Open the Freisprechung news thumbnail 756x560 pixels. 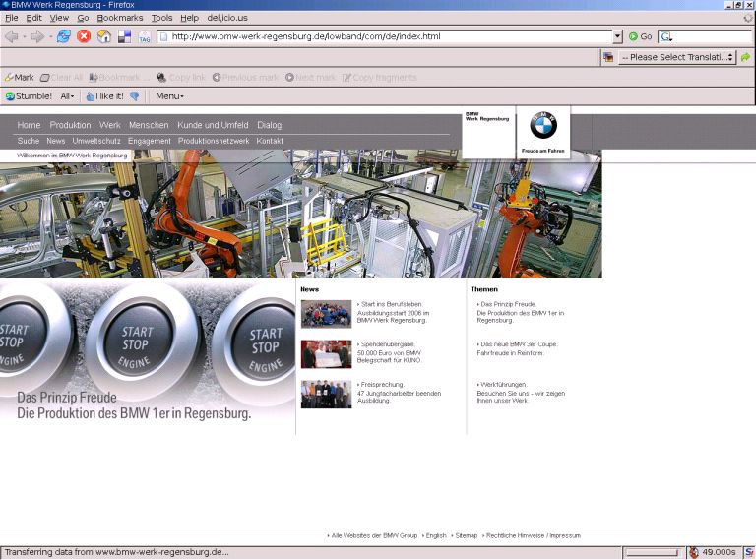(327, 395)
